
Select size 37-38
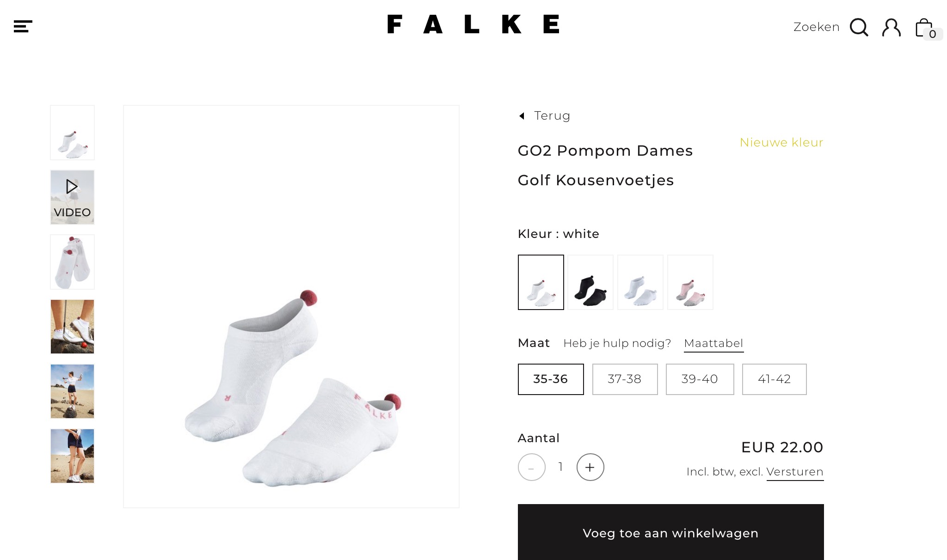625,379
